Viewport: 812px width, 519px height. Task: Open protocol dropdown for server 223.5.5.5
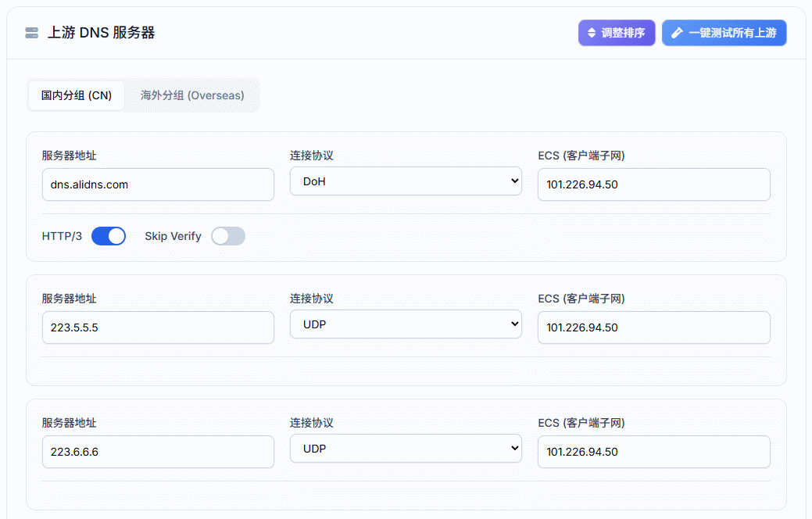(406, 324)
